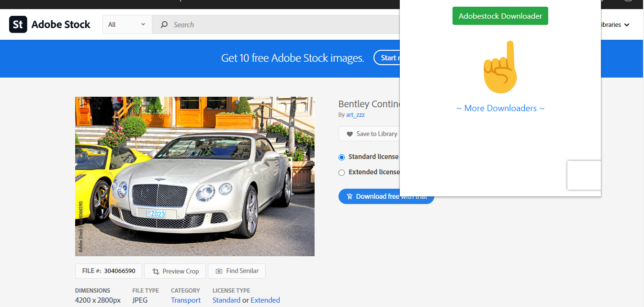Open author art_zzz profile link
Image resolution: width=644 pixels, height=307 pixels.
pyautogui.click(x=355, y=115)
